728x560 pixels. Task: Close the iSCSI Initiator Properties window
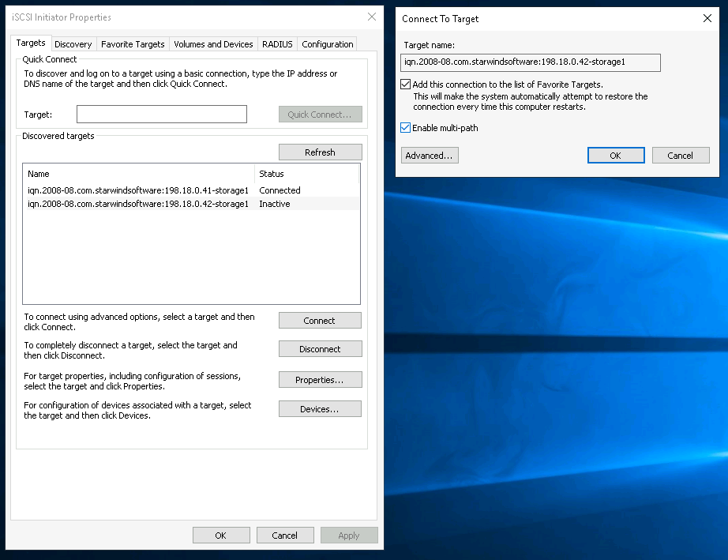(x=372, y=17)
